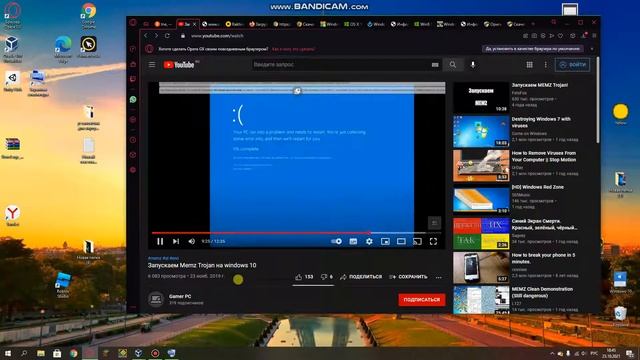
Task: Open Microsoft Store on taskbar
Action: tap(57, 353)
